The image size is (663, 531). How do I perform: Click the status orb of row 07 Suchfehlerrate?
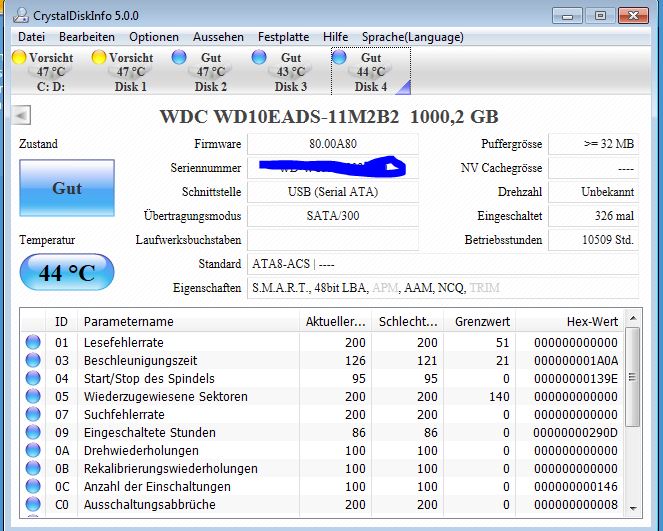click(33, 414)
